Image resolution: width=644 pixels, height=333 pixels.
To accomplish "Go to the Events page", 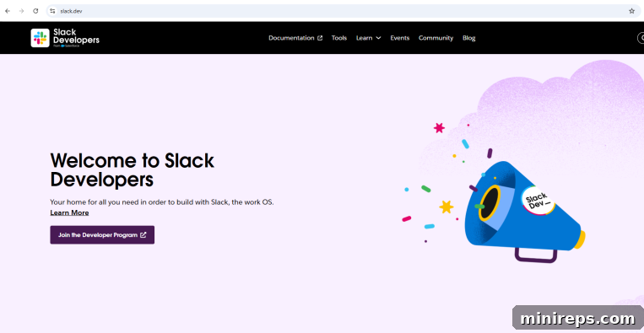I will coord(399,38).
